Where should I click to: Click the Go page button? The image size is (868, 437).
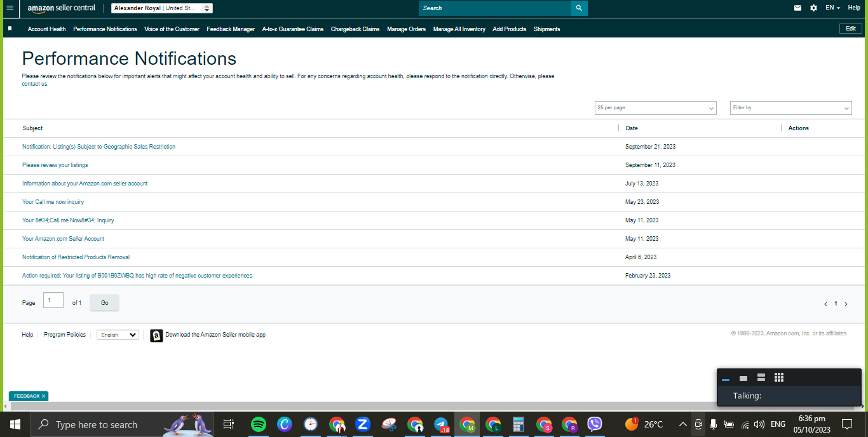tap(105, 303)
